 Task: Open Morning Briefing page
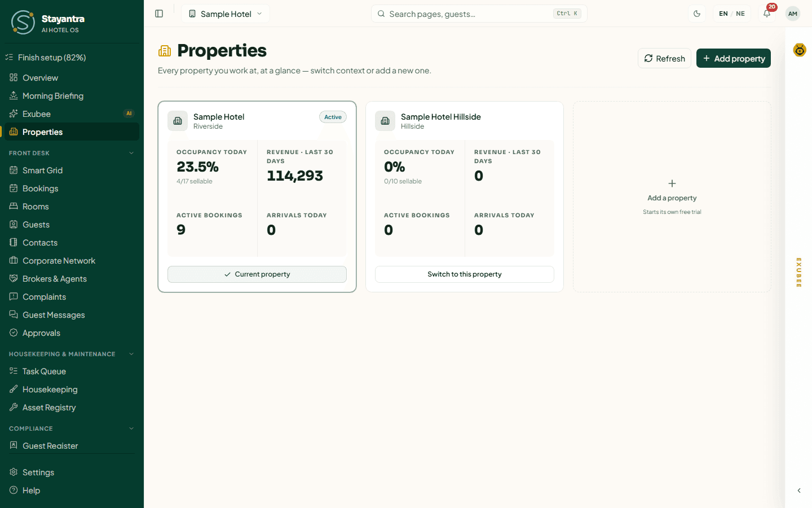tap(72, 96)
